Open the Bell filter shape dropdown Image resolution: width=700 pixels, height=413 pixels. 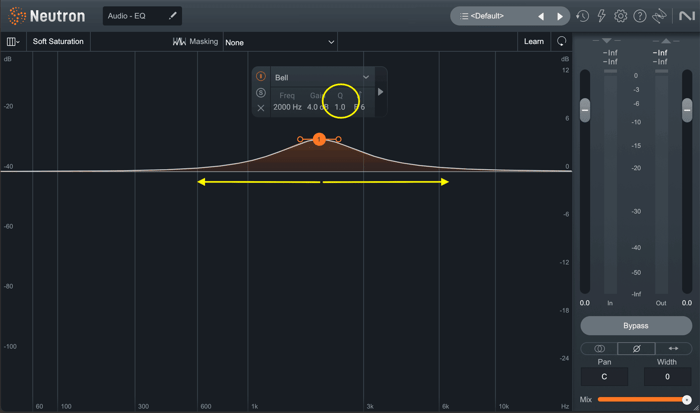coord(322,77)
